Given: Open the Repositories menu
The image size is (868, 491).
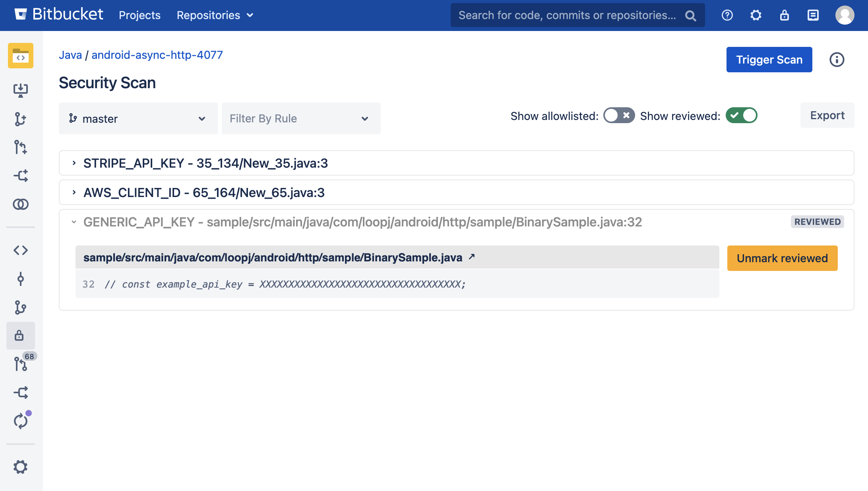Looking at the screenshot, I should click(215, 15).
